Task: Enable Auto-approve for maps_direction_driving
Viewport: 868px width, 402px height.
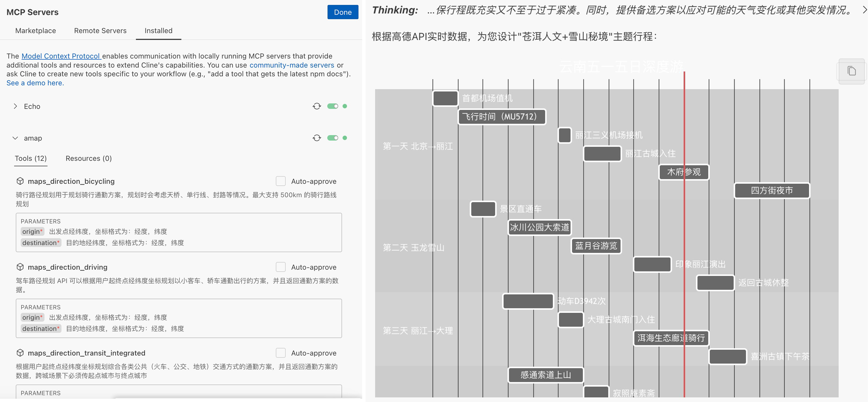Action: click(280, 267)
